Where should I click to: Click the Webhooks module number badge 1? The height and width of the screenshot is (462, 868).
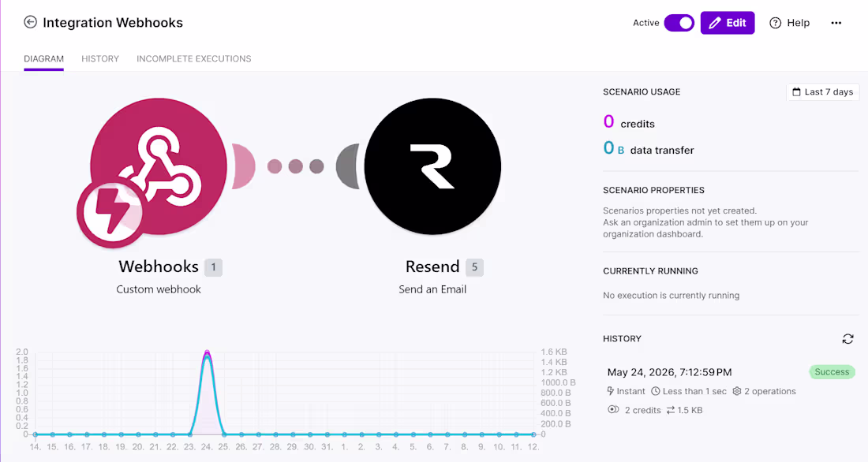[x=213, y=267]
